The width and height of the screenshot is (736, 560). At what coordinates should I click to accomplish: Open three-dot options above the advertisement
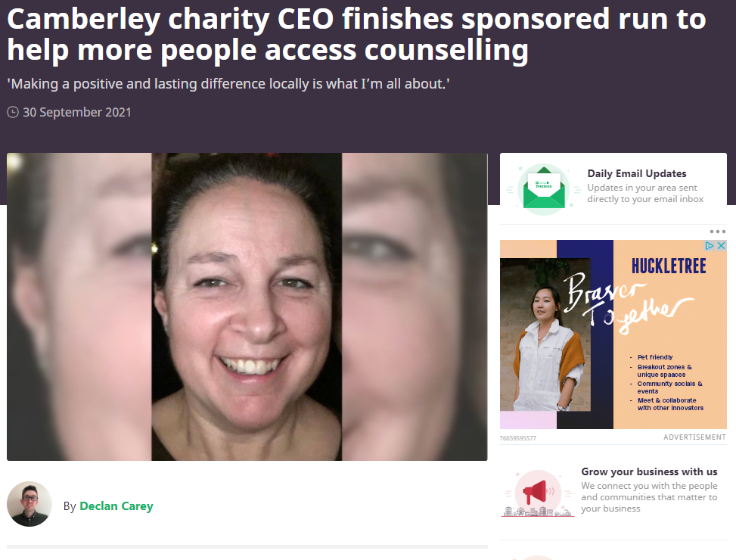(x=718, y=232)
